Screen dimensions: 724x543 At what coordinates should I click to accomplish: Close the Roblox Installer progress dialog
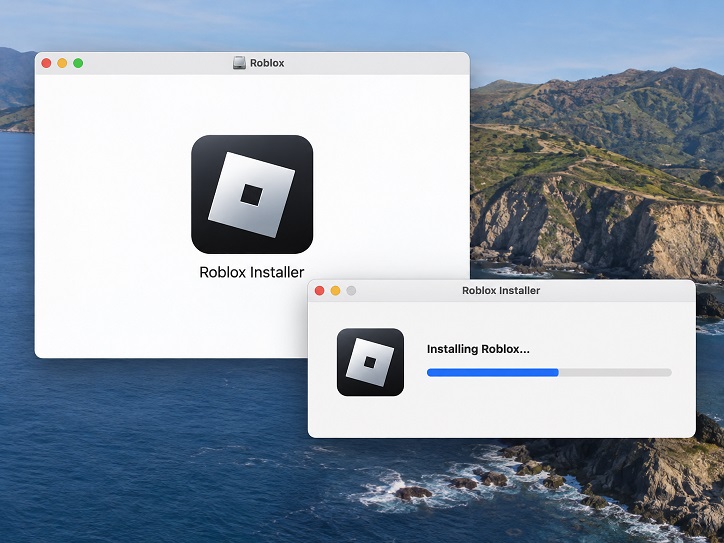pyautogui.click(x=320, y=290)
